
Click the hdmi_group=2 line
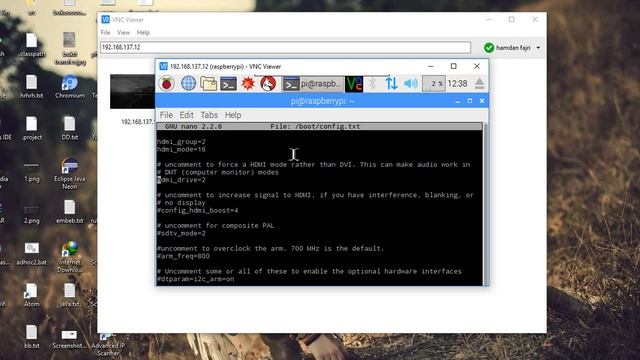tap(181, 142)
